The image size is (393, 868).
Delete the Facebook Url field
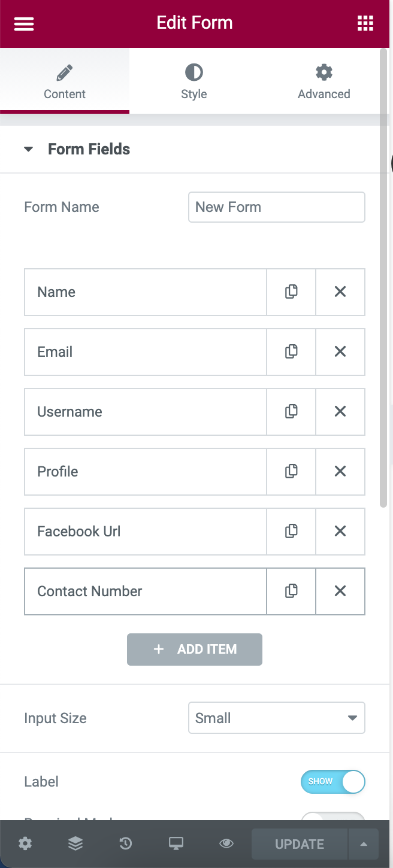(x=340, y=532)
